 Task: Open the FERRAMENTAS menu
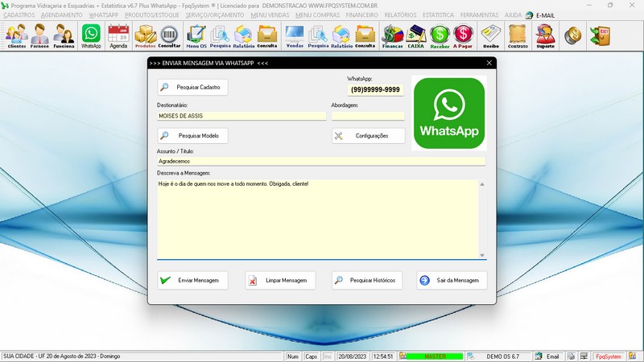(x=479, y=15)
